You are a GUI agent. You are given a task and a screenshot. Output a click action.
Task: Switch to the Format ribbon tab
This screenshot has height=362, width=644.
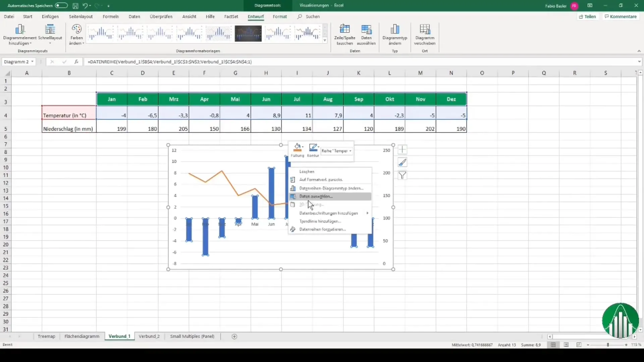pyautogui.click(x=280, y=16)
